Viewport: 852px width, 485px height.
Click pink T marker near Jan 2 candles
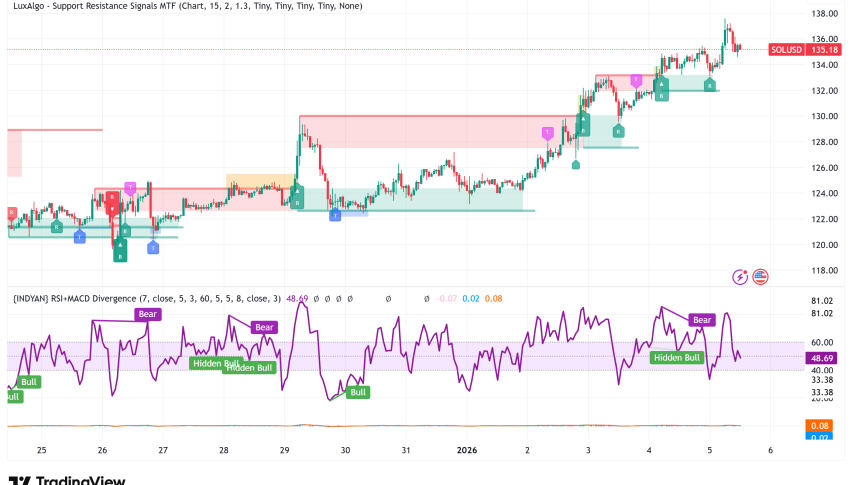pyautogui.click(x=547, y=132)
